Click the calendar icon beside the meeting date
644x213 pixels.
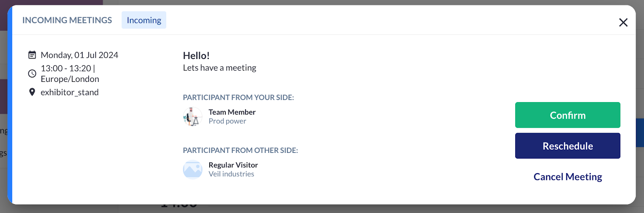32,55
